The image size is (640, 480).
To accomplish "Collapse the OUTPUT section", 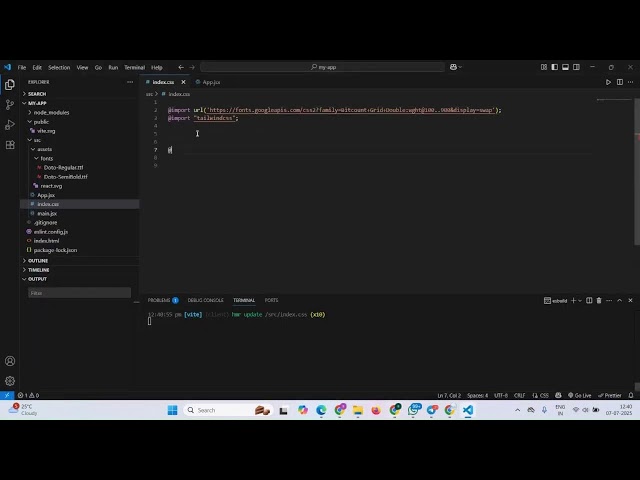I will click(80, 279).
